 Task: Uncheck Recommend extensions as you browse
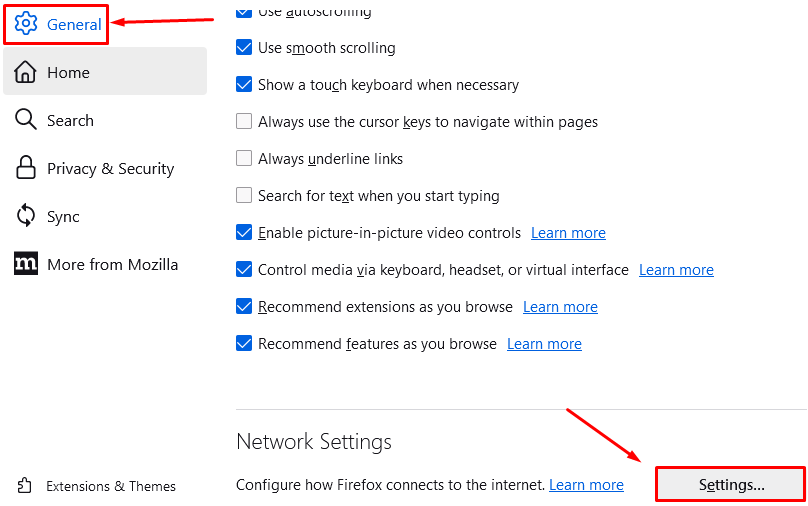(244, 307)
